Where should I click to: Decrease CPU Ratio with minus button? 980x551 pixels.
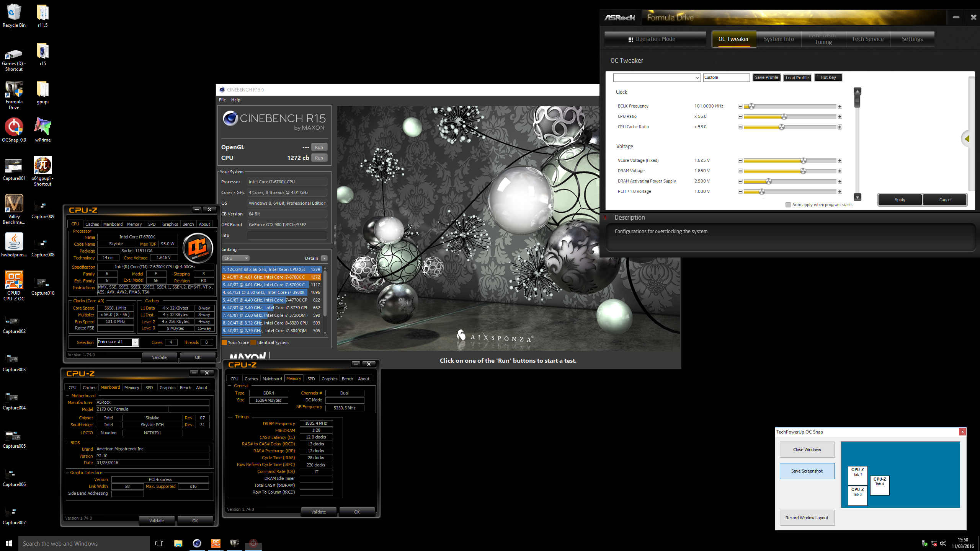pos(740,117)
